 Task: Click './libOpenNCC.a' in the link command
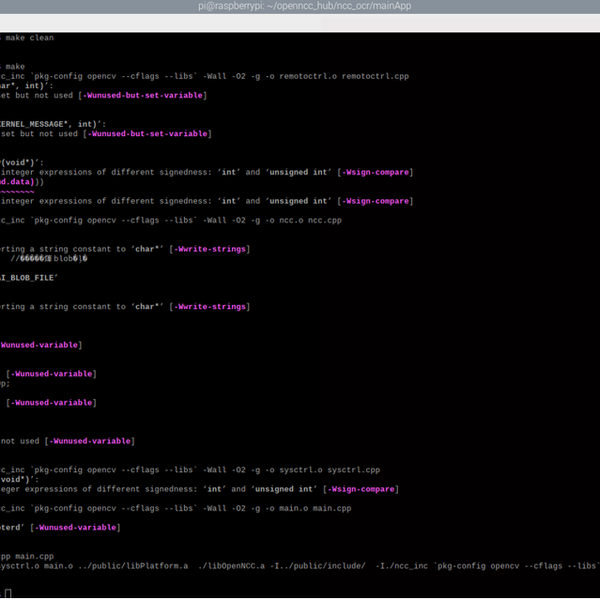point(234,566)
